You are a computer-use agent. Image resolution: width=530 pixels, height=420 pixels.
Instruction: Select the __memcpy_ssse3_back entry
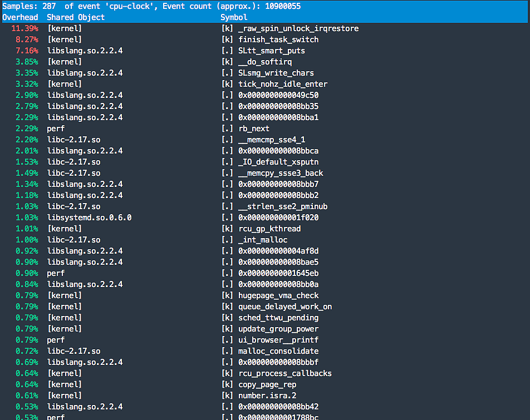click(x=281, y=173)
